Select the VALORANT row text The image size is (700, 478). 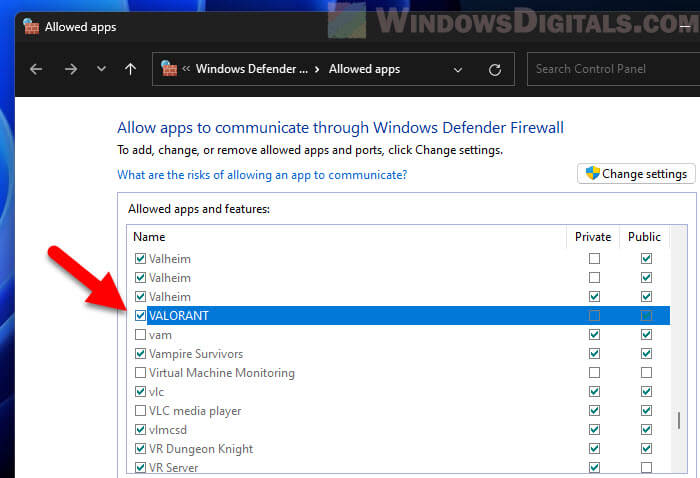(179, 316)
